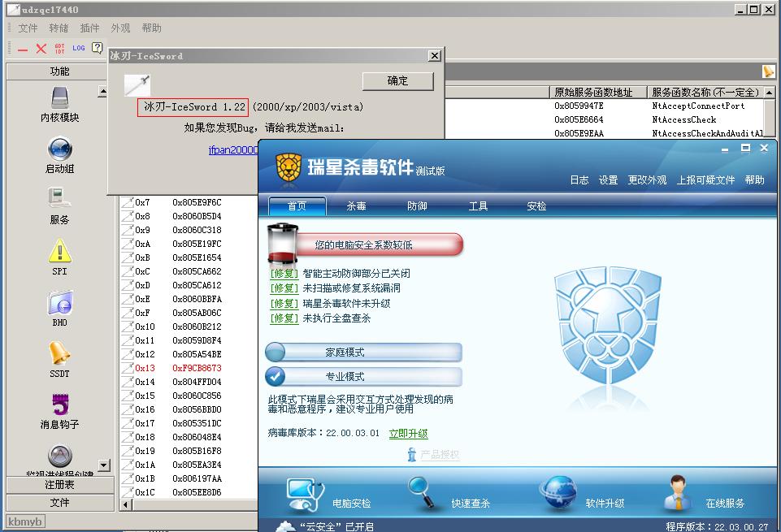This screenshot has width=781, height=532.
Task: Select the 启动组 startup group icon
Action: (x=60, y=149)
